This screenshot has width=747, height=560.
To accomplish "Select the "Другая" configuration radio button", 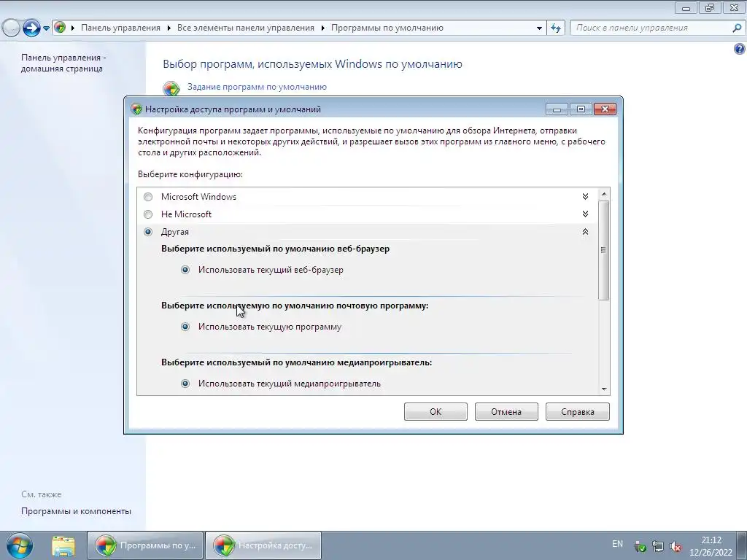I will 148,232.
